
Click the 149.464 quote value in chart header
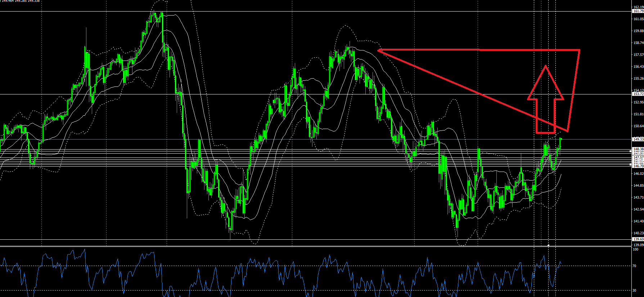pyautogui.click(x=7, y=1)
